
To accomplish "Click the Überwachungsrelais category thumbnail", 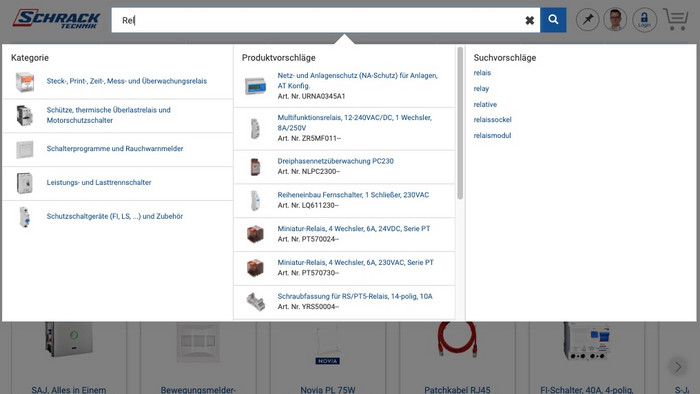I will 25,82.
